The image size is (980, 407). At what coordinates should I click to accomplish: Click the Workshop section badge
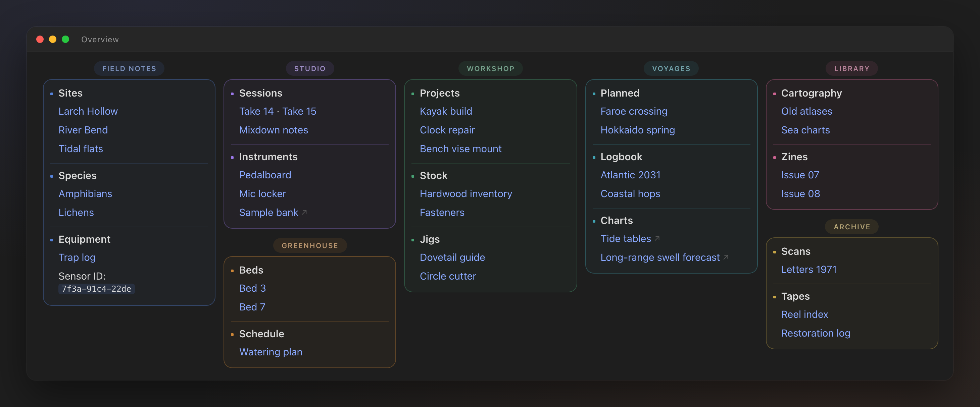click(x=490, y=68)
